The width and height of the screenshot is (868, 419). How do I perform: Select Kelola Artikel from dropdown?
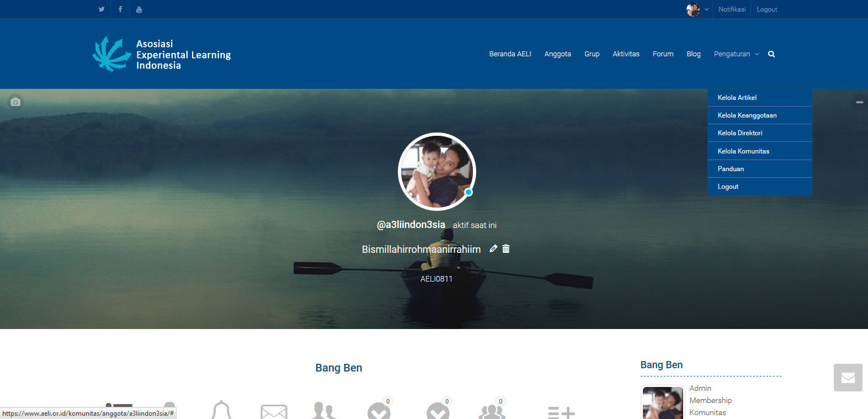click(x=759, y=98)
